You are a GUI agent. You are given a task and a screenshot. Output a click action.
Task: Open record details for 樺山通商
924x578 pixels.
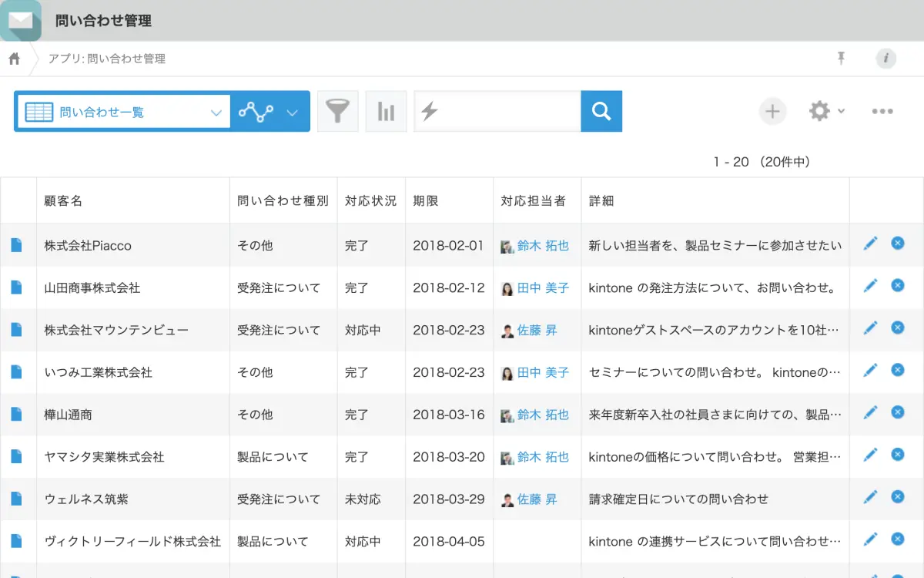click(x=17, y=415)
